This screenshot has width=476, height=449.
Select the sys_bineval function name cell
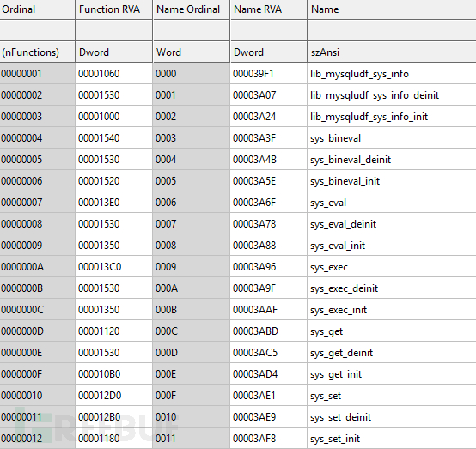click(392, 138)
